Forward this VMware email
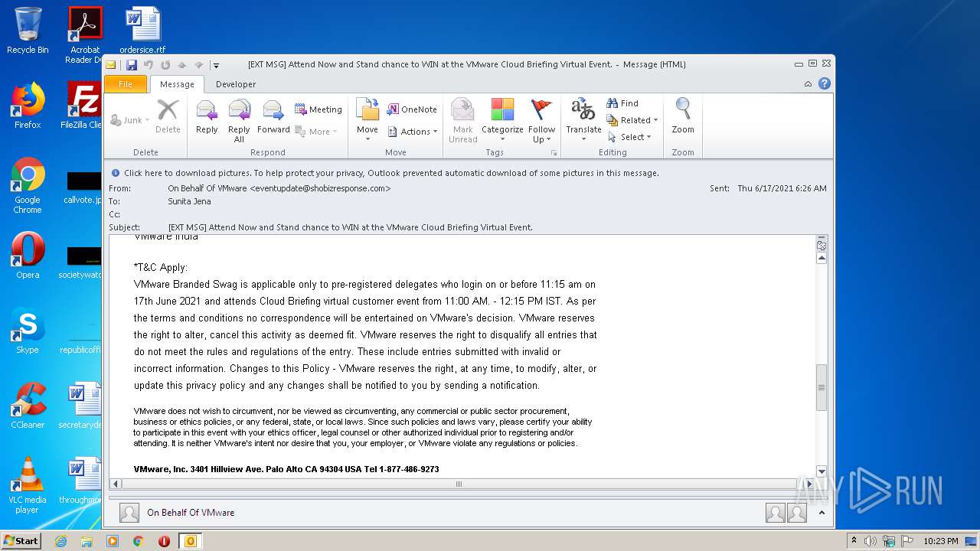 [x=273, y=119]
